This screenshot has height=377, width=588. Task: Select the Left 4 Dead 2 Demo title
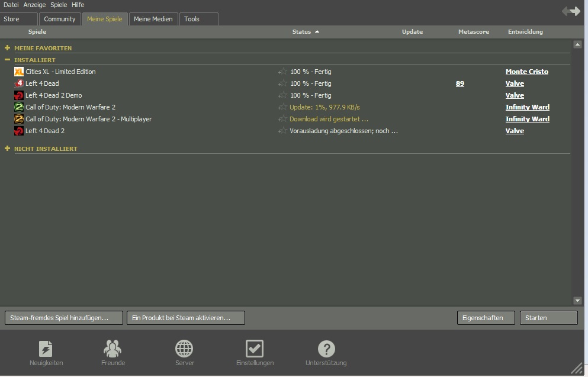point(54,95)
